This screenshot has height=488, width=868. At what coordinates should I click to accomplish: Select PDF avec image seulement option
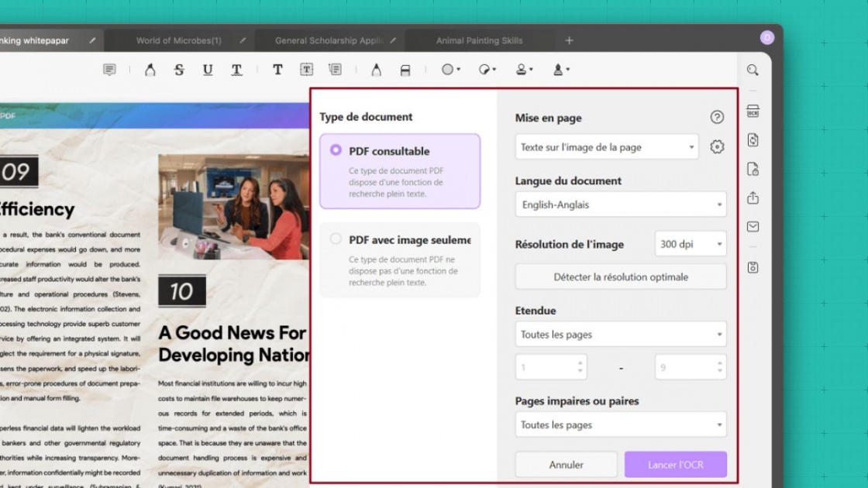[336, 239]
